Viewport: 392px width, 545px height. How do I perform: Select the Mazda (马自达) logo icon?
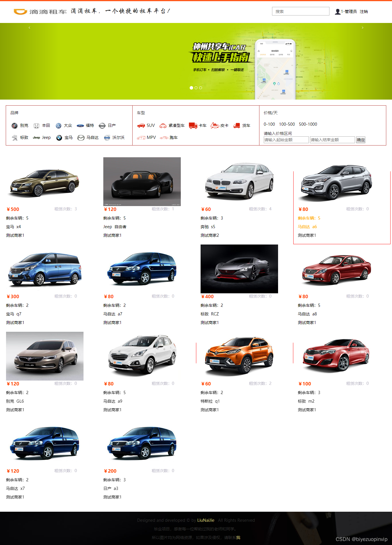pyautogui.click(x=81, y=138)
